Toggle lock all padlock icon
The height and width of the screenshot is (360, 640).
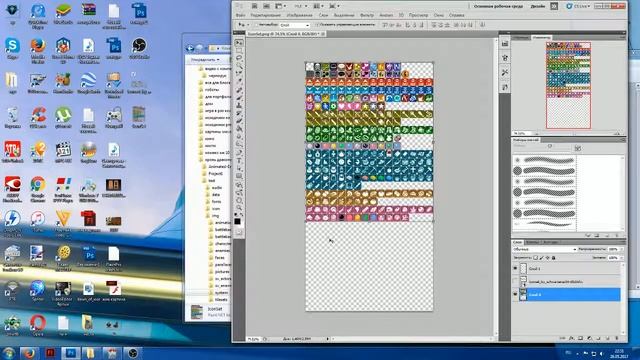coord(553,258)
